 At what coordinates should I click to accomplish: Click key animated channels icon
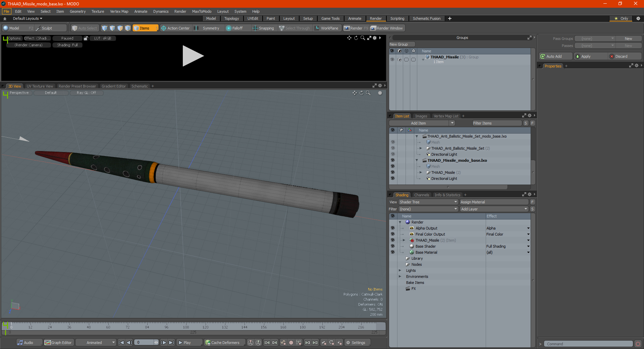pos(283,343)
